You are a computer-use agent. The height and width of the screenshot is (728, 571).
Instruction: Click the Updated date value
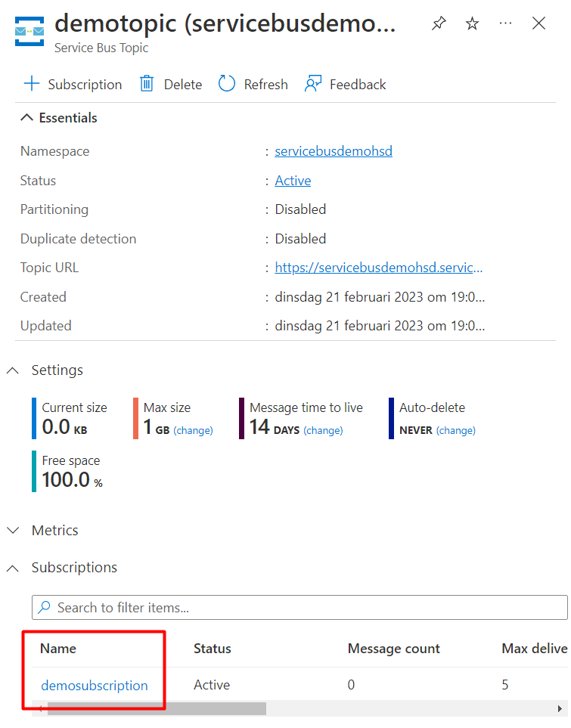[x=380, y=326]
